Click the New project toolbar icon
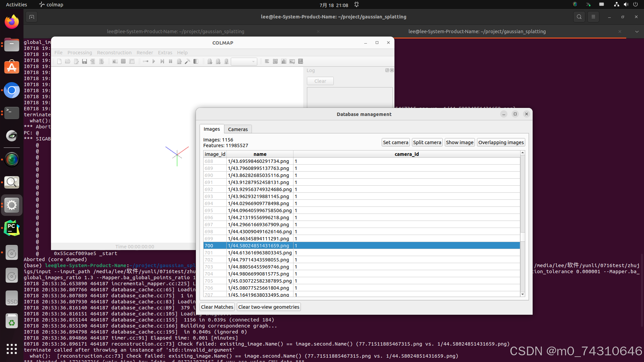The height and width of the screenshot is (362, 644). click(x=59, y=61)
